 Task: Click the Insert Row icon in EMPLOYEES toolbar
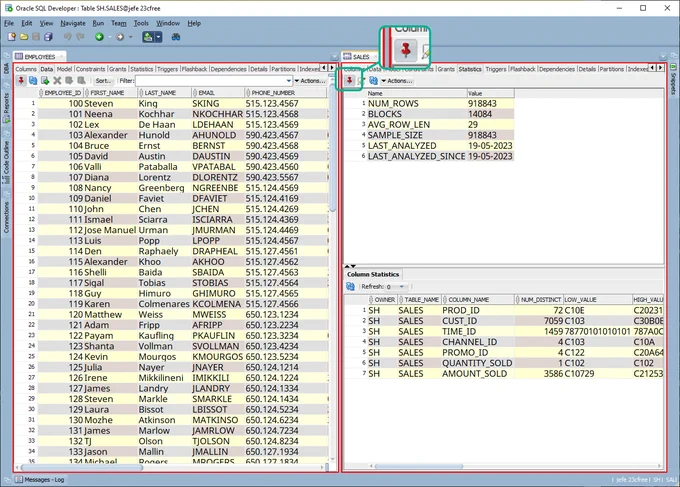click(x=45, y=81)
